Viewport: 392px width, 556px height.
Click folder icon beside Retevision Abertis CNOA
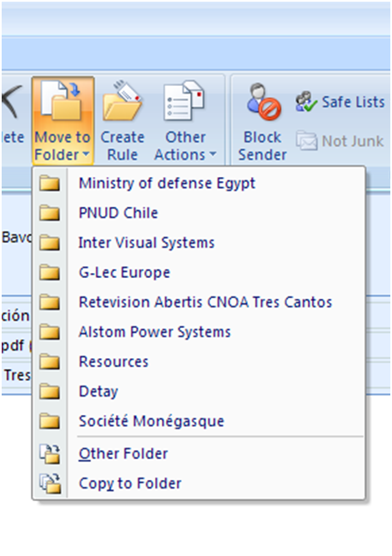[49, 302]
